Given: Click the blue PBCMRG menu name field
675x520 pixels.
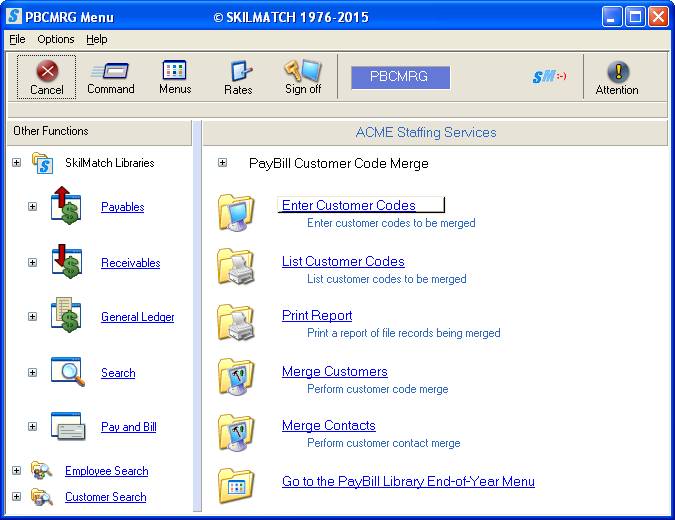Looking at the screenshot, I should pyautogui.click(x=400, y=77).
